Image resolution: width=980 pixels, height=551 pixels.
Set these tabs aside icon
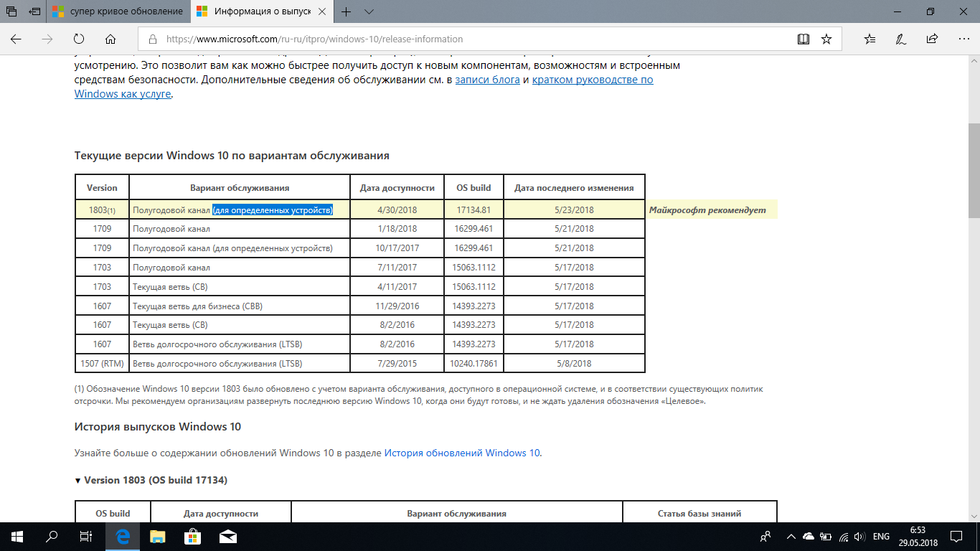(34, 11)
